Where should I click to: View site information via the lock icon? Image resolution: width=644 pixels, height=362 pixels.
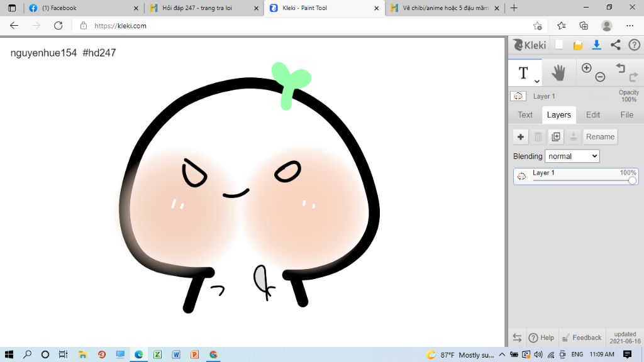point(84,25)
